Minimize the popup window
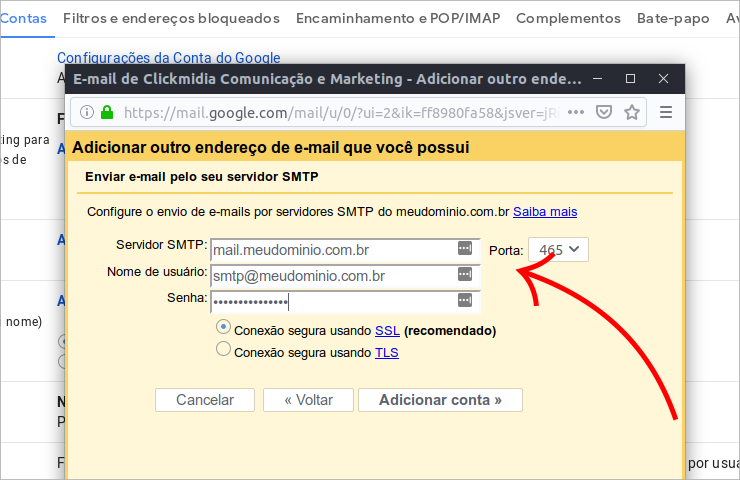Image resolution: width=740 pixels, height=480 pixels. click(x=597, y=79)
